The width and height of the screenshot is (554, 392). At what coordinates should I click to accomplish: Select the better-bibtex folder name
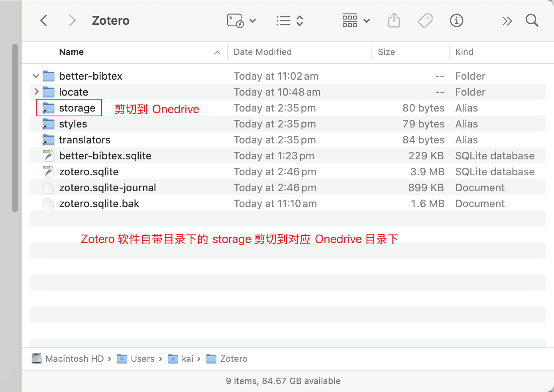90,76
